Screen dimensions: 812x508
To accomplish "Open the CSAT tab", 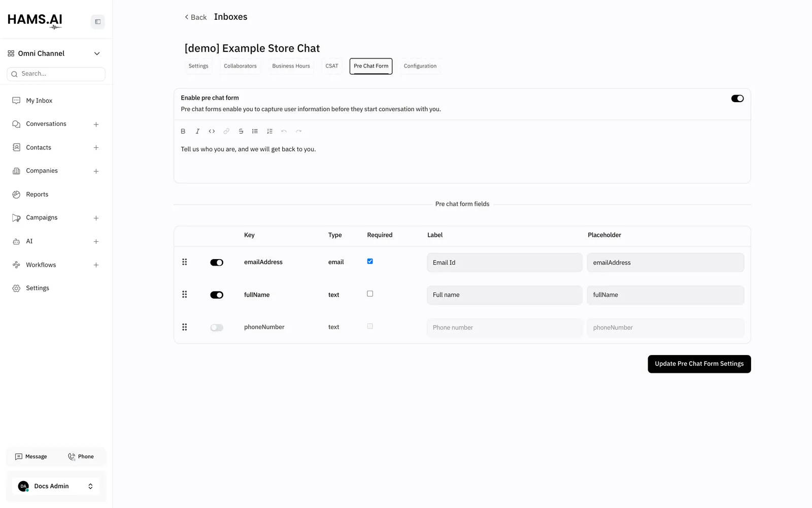I will (x=332, y=66).
